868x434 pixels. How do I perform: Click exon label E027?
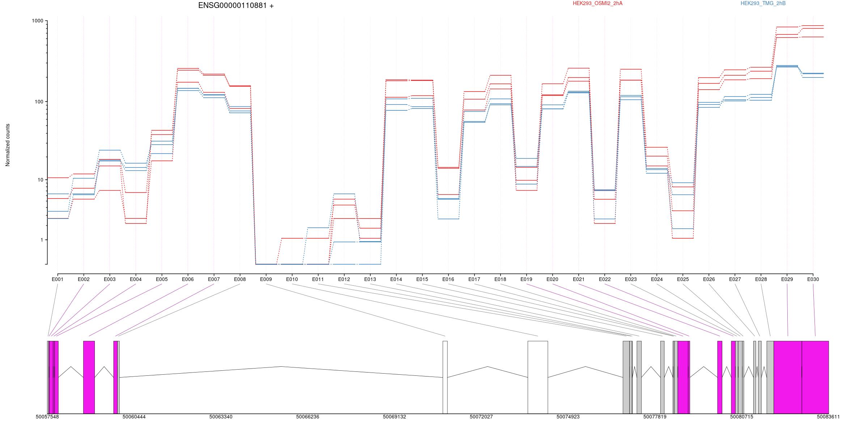[x=735, y=279]
